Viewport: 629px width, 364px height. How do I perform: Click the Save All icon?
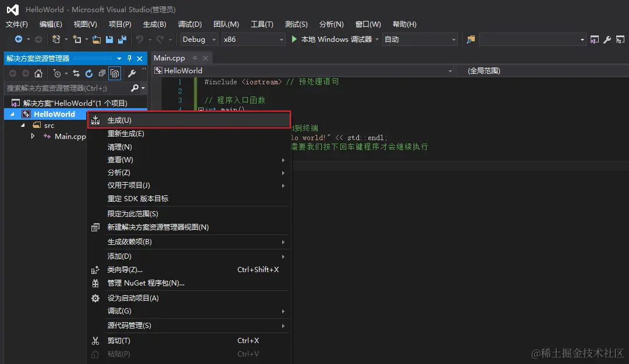pyautogui.click(x=122, y=40)
